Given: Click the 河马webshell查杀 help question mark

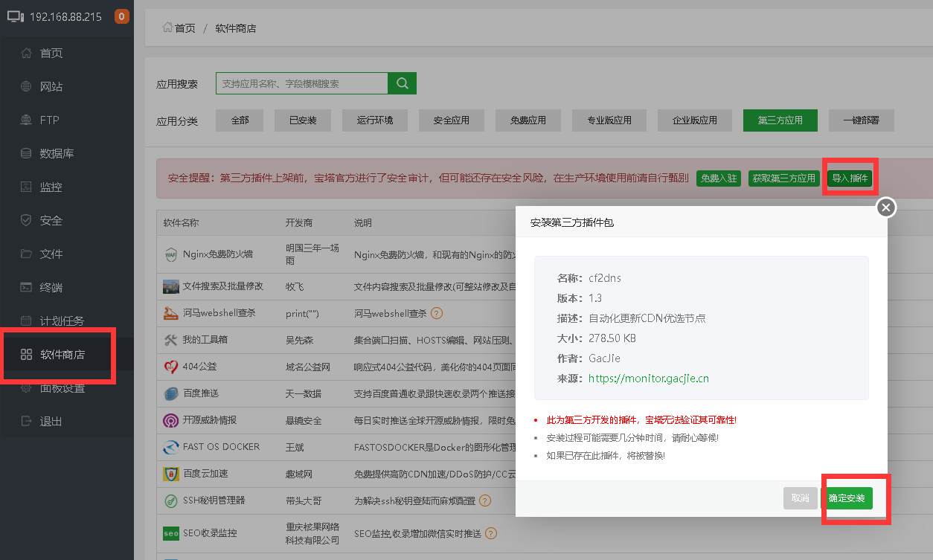Looking at the screenshot, I should click(437, 313).
